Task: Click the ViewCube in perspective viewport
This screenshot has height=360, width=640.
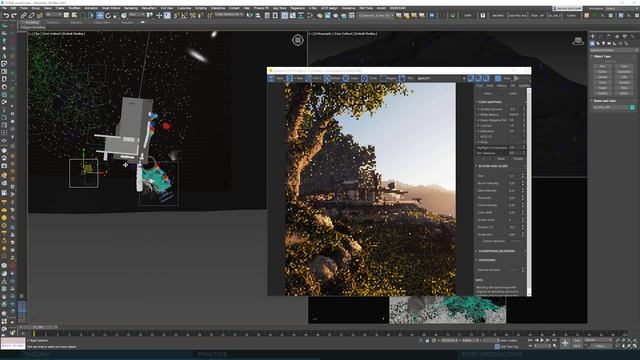Action: coord(578,41)
